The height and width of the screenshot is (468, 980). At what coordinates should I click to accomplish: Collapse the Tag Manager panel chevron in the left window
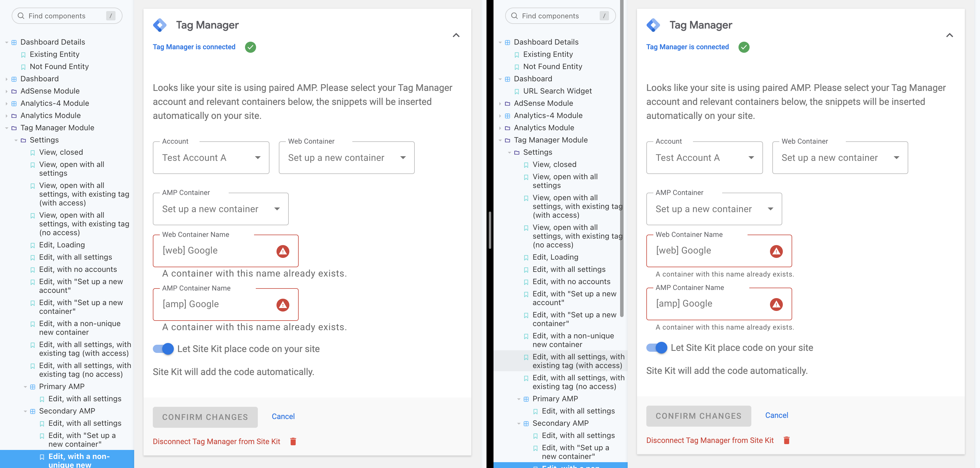(456, 35)
